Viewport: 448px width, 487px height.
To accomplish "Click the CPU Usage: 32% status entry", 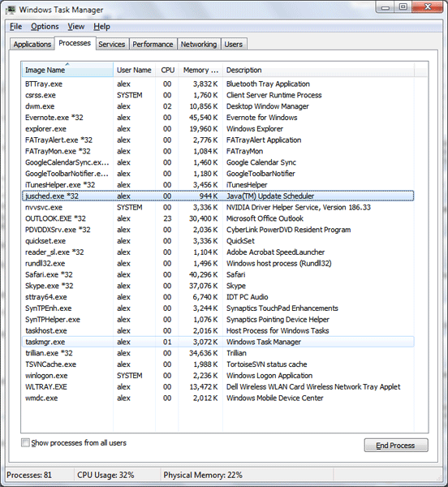I will point(106,475).
